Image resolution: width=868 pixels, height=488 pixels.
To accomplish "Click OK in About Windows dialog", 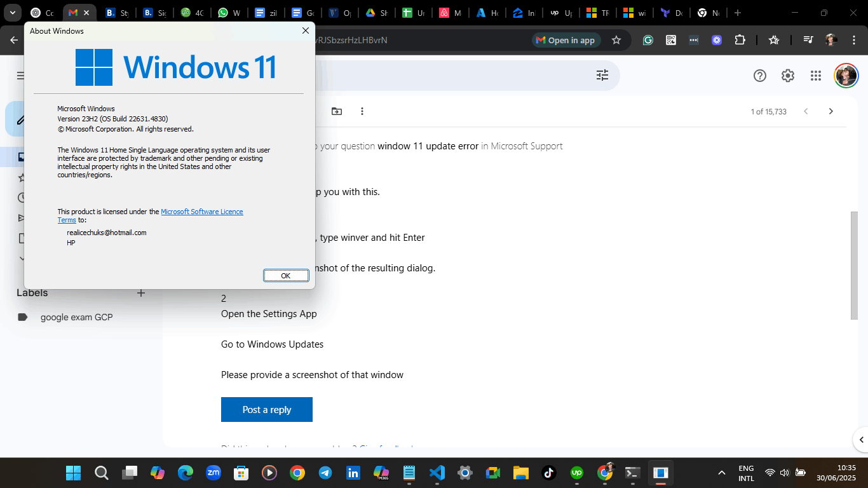I will (x=286, y=275).
